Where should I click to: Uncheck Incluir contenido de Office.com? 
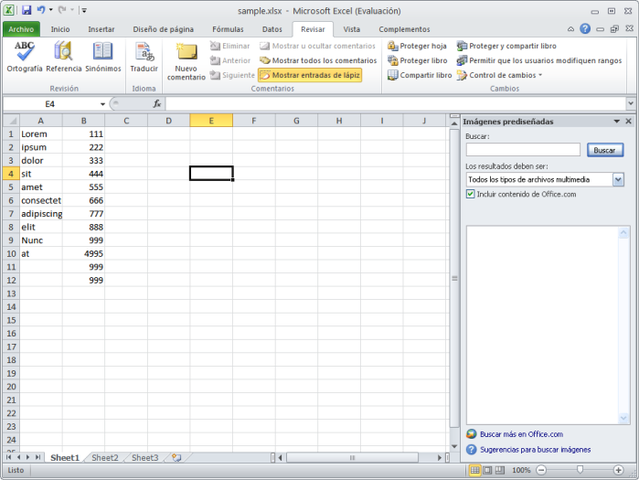[x=470, y=194]
